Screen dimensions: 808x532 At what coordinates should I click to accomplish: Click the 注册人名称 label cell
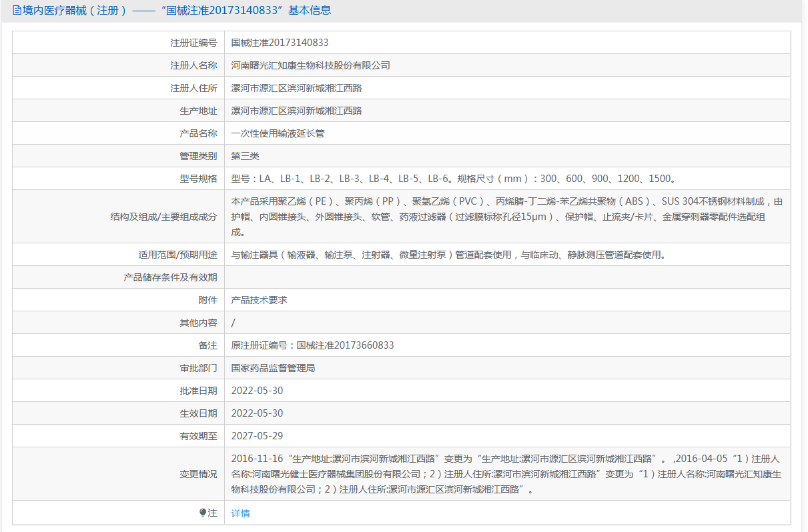[x=118, y=65]
